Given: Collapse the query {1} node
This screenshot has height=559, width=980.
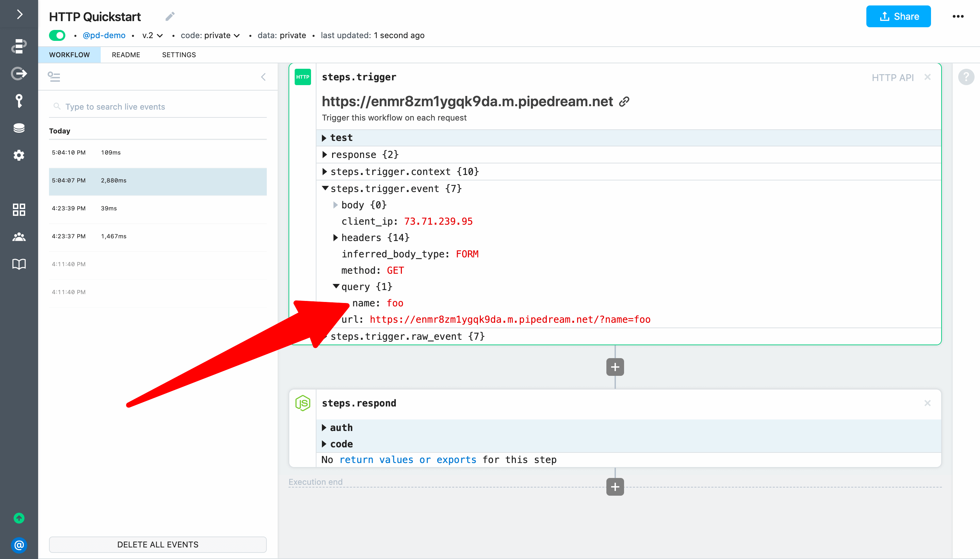Looking at the screenshot, I should [x=336, y=286].
